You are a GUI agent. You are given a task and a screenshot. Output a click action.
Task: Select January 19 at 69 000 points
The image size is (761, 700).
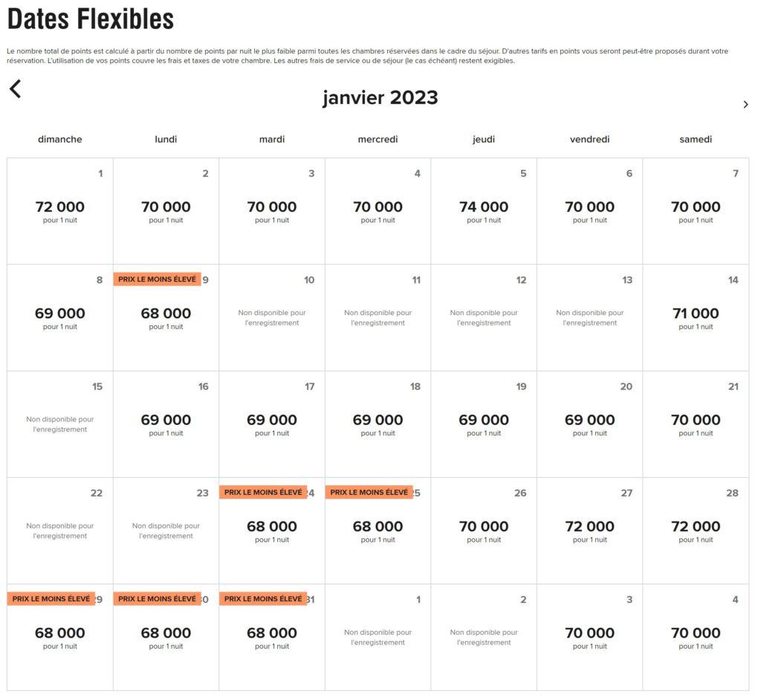tap(484, 424)
